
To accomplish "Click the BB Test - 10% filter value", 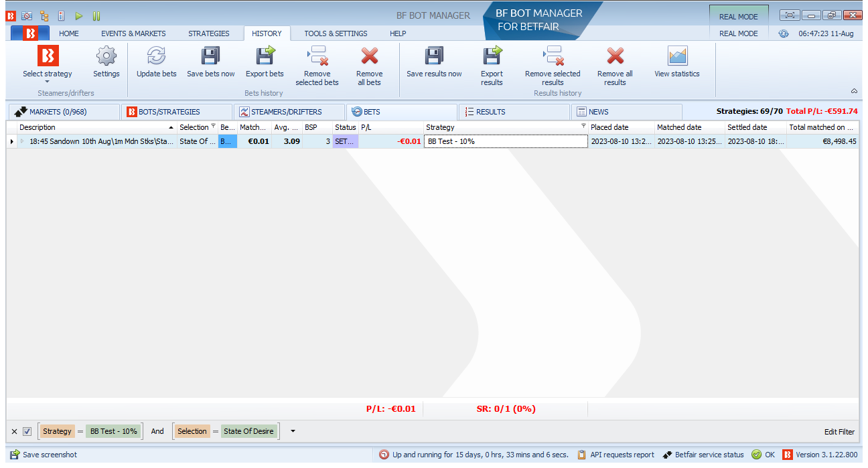I will (114, 431).
